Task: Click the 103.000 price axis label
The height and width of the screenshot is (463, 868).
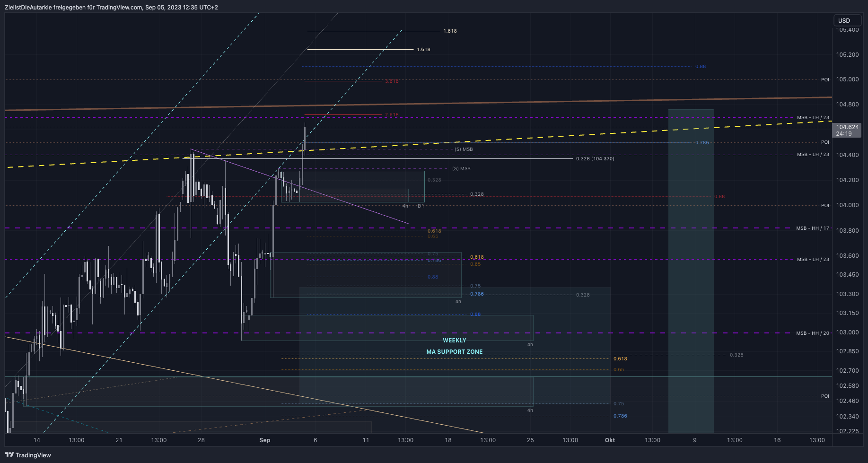Action: point(847,332)
